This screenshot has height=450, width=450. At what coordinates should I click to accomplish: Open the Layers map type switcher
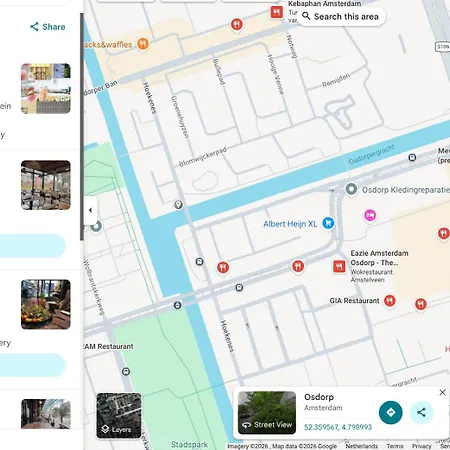(119, 415)
